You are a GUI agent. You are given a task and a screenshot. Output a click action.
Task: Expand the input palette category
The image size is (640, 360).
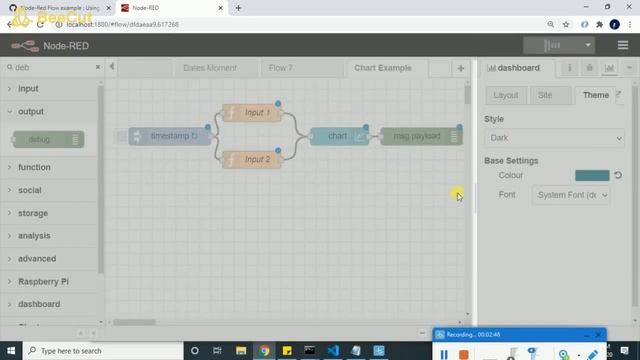(x=49, y=89)
